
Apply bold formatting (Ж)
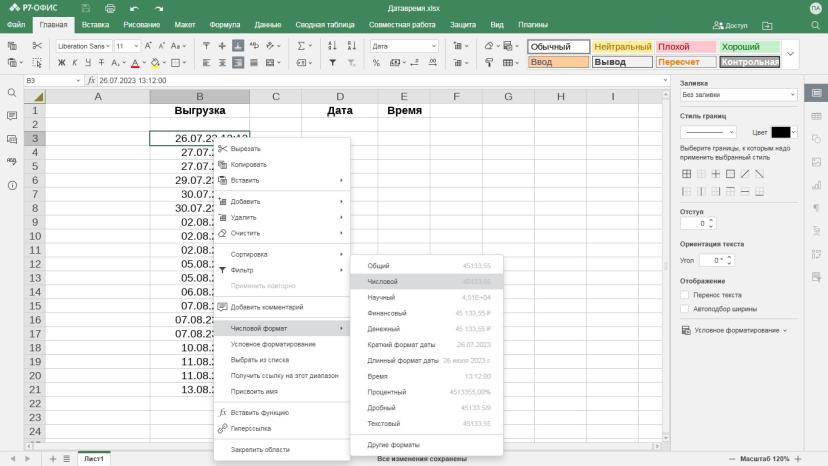[61, 62]
